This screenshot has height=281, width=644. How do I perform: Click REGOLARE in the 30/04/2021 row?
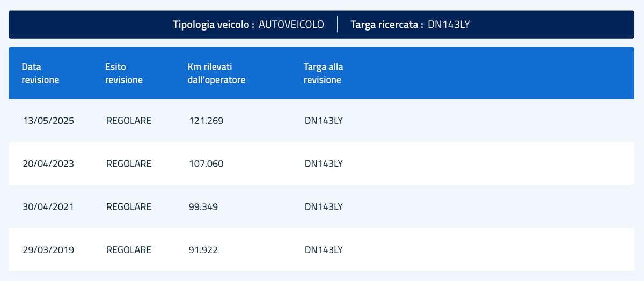click(x=129, y=206)
